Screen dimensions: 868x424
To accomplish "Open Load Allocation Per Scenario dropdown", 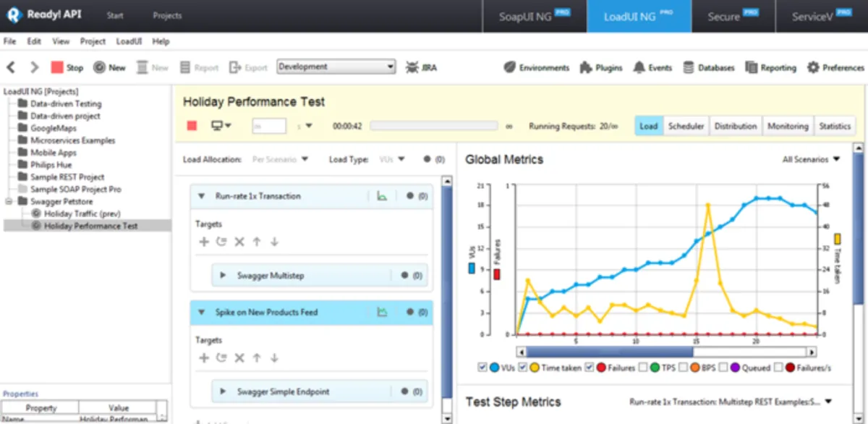I will (x=280, y=159).
